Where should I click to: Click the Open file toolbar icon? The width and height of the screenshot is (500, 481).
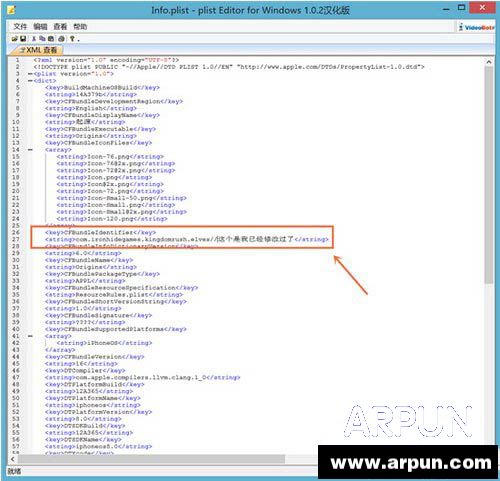[x=14, y=39]
